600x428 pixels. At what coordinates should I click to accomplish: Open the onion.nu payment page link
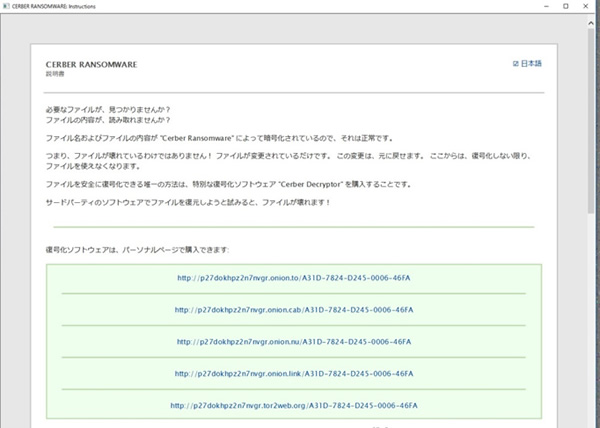pyautogui.click(x=293, y=342)
